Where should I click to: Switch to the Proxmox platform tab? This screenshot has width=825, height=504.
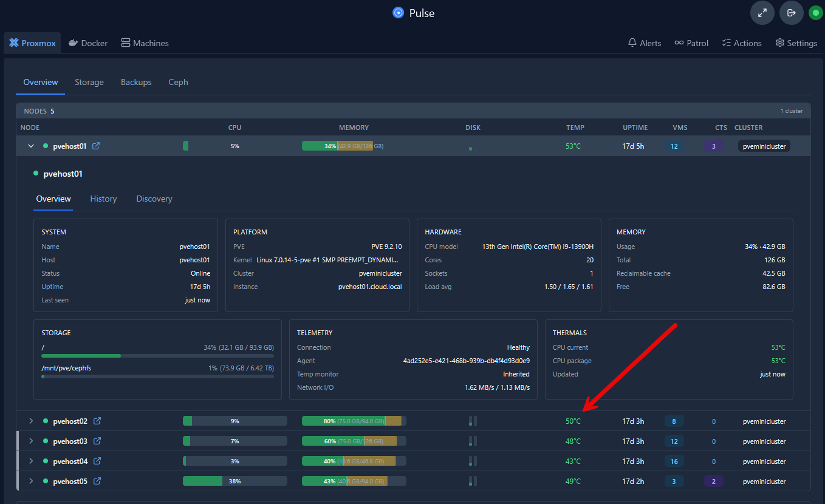(32, 43)
